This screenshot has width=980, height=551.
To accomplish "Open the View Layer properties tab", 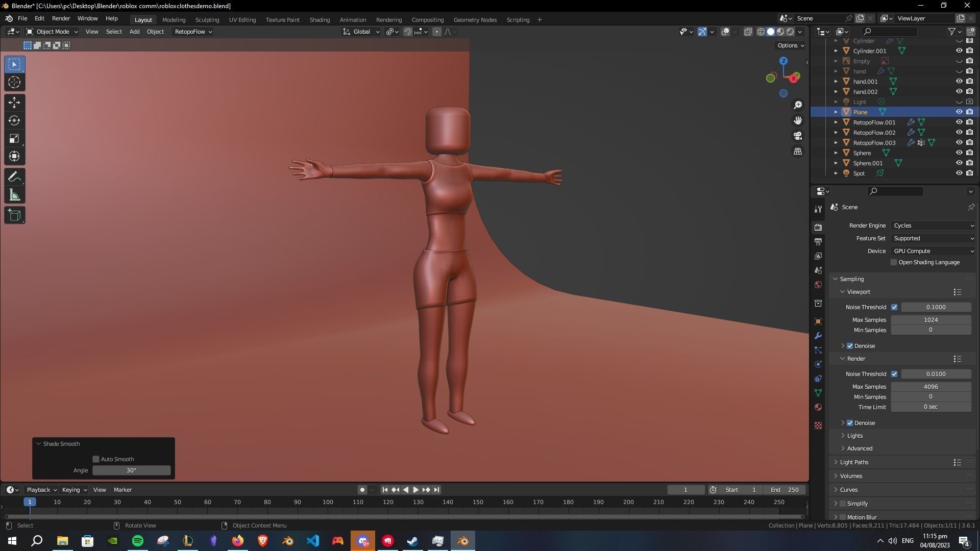I will point(818,256).
